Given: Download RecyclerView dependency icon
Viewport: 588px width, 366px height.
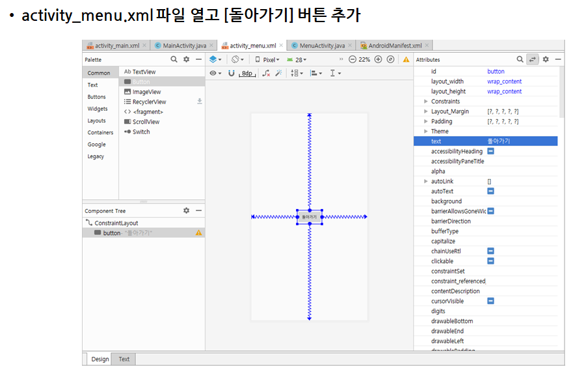Looking at the screenshot, I should coord(200,102).
